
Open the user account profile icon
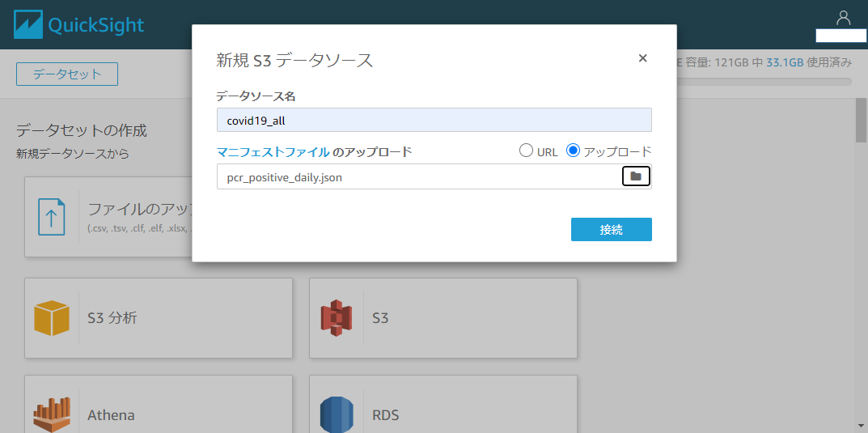click(843, 19)
